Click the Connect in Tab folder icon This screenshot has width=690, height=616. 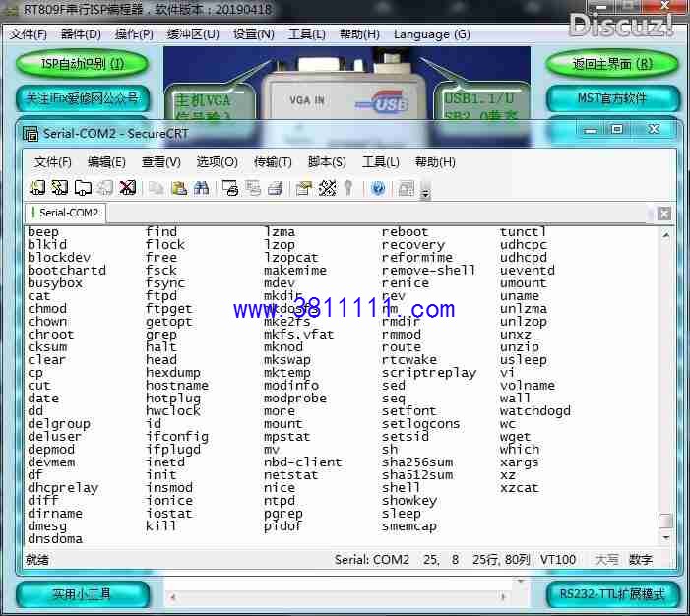83,188
